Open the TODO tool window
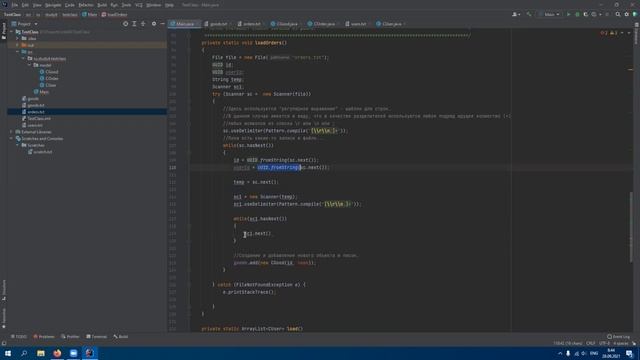 click(x=19, y=337)
